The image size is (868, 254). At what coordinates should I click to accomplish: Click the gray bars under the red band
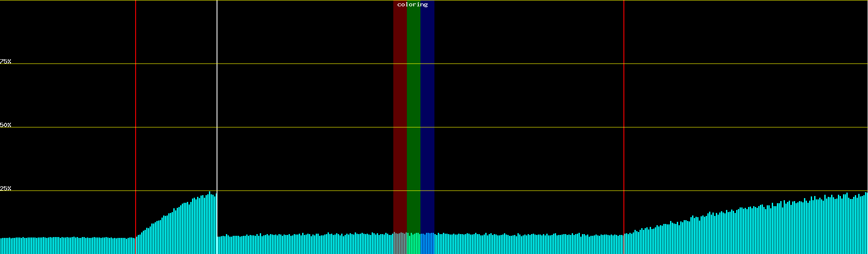[400, 243]
